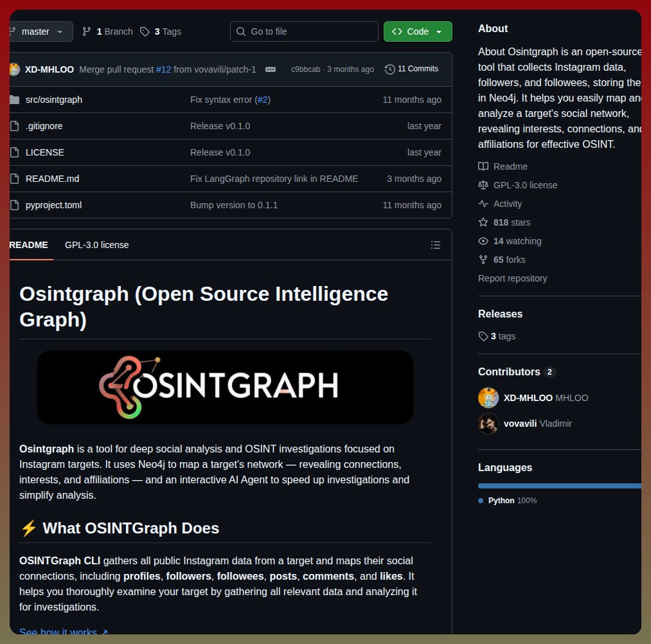The image size is (651, 644).
Task: Open the Activity link
Action: [507, 204]
